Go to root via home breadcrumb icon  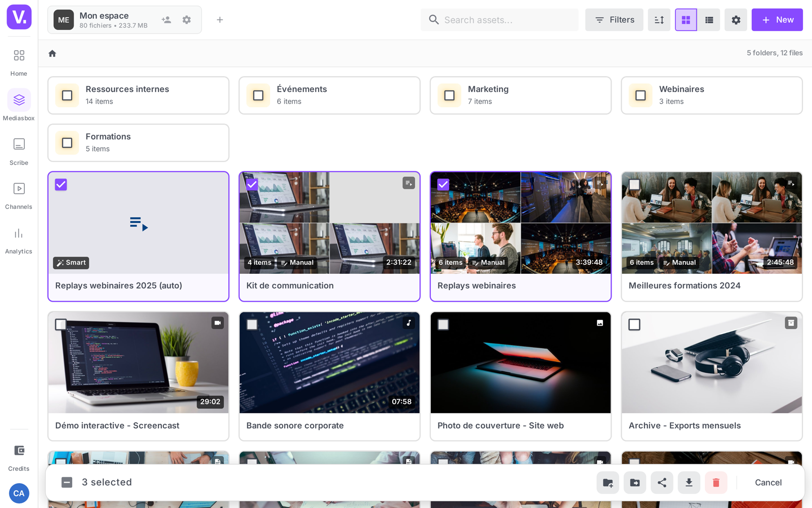[x=52, y=53]
